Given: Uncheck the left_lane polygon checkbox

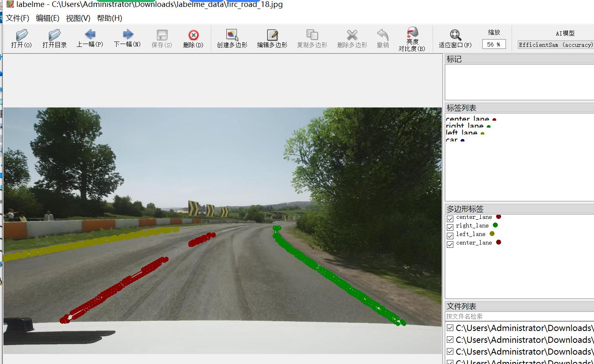Looking at the screenshot, I should point(450,236).
